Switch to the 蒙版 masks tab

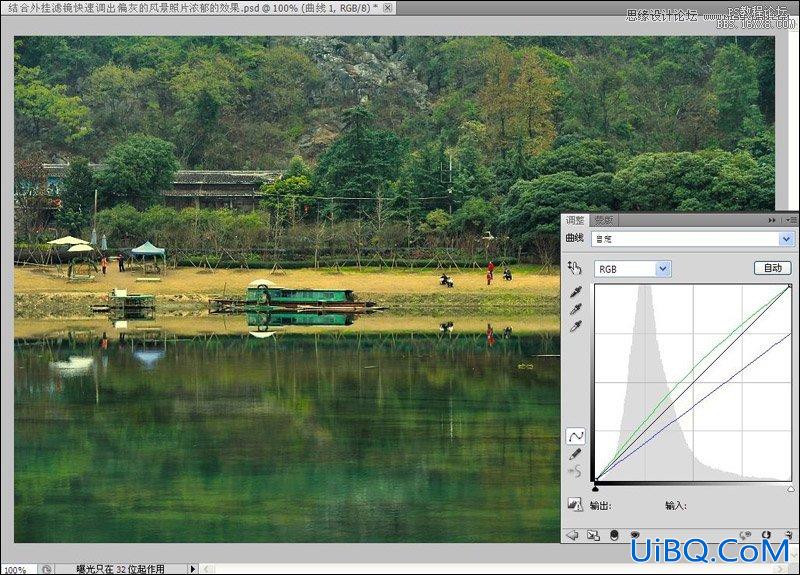click(x=604, y=220)
